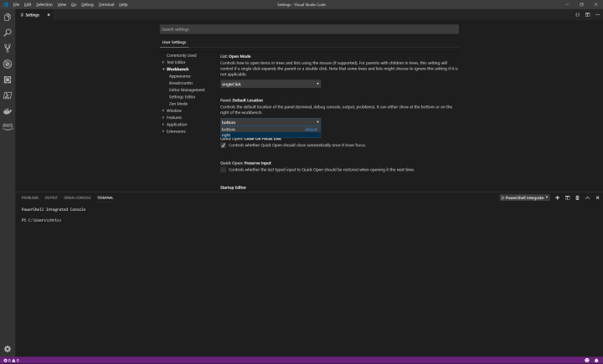The height and width of the screenshot is (364, 603).
Task: Close the Settings editor tab
Action: point(48,15)
